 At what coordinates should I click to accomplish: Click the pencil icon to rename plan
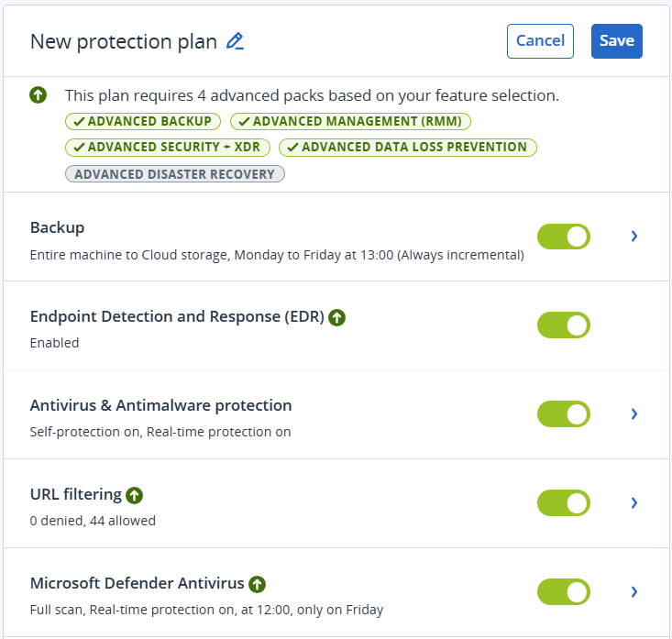pyautogui.click(x=236, y=41)
